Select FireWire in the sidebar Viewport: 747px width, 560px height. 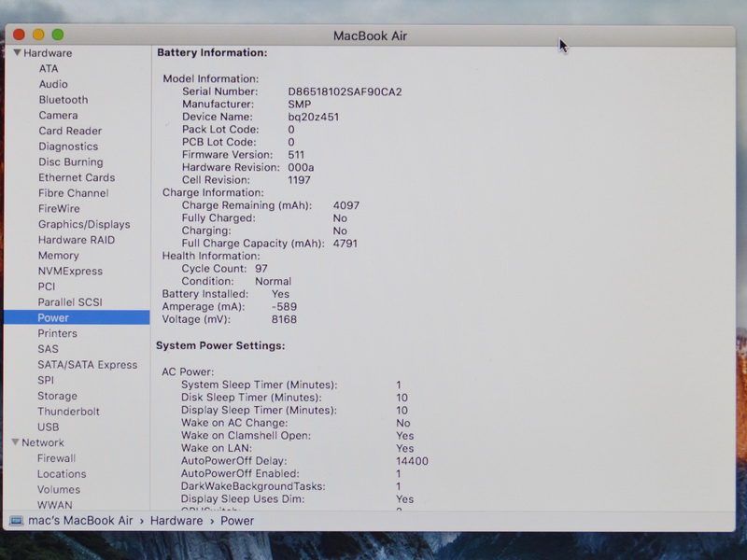59,208
